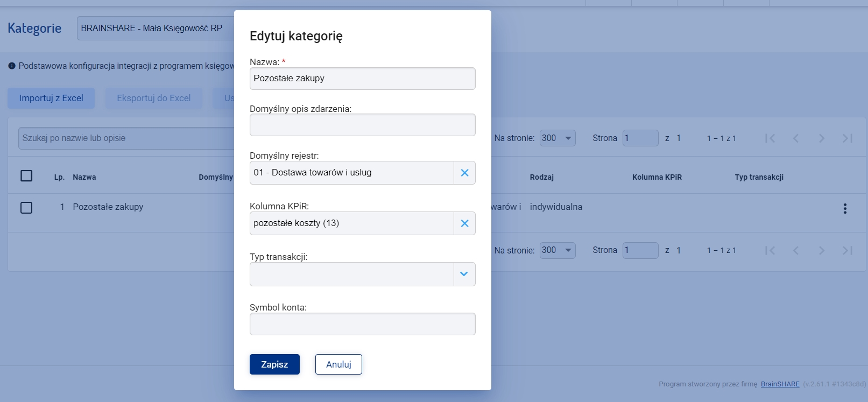Open row actions menu for Pozostałe zakupy

[845, 208]
